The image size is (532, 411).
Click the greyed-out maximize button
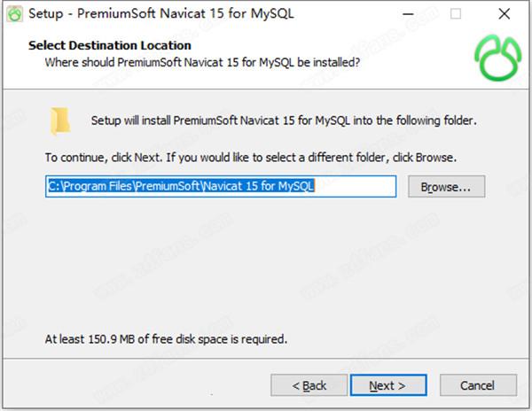[x=456, y=14]
